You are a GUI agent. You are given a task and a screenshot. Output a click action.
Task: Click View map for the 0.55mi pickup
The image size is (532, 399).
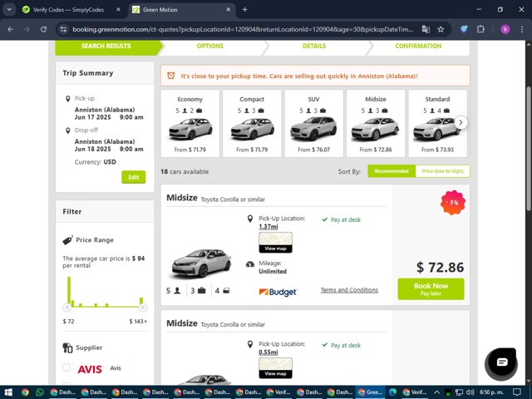275,373
